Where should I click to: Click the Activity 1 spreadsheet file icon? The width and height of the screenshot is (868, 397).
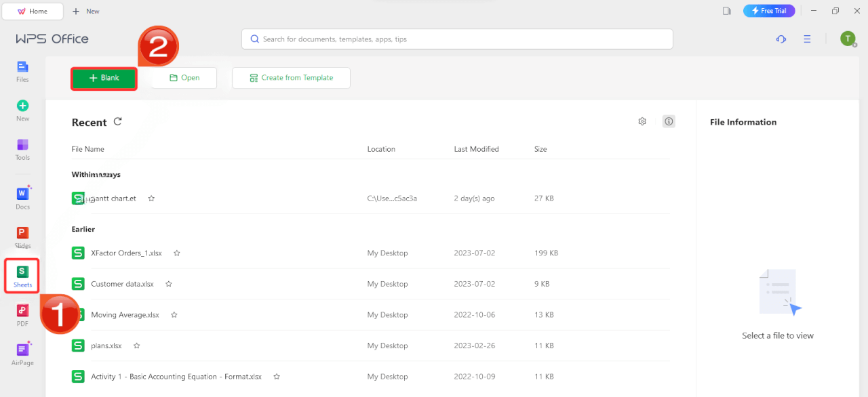point(78,377)
